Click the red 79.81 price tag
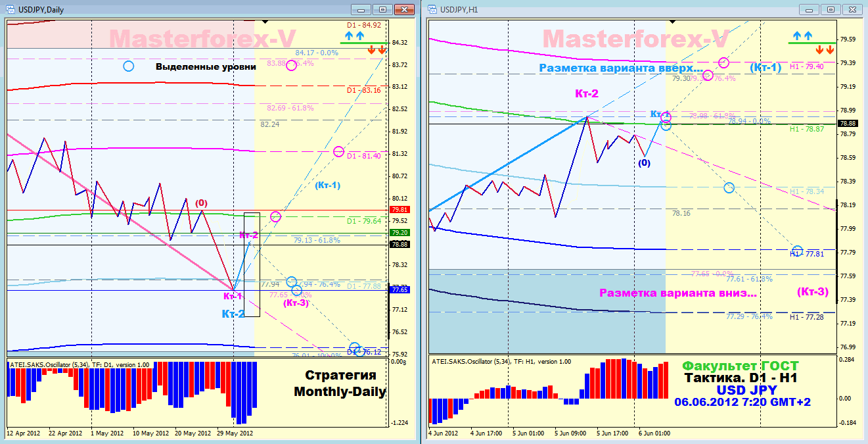This screenshot has height=444, width=868. click(400, 210)
